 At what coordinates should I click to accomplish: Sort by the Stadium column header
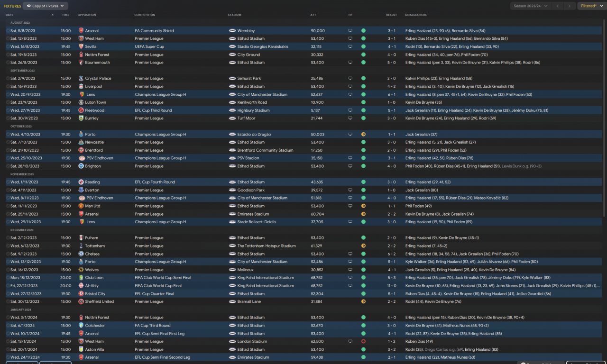[234, 15]
